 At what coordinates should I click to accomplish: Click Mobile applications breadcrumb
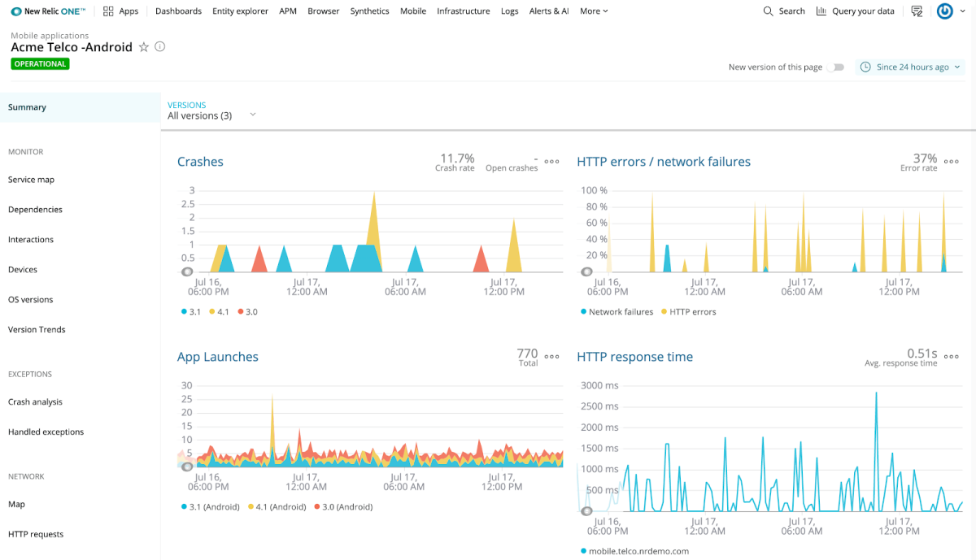click(x=50, y=36)
